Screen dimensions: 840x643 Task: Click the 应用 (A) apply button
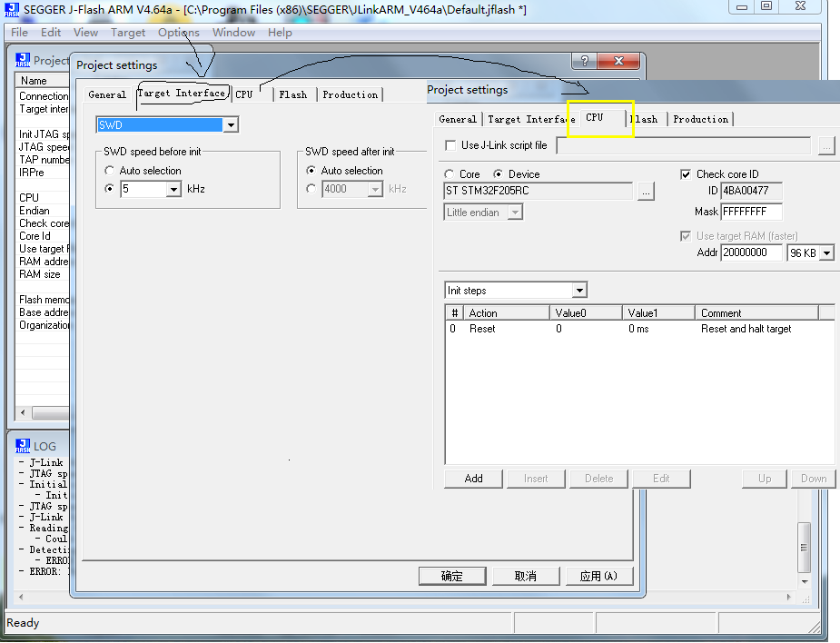(599, 576)
